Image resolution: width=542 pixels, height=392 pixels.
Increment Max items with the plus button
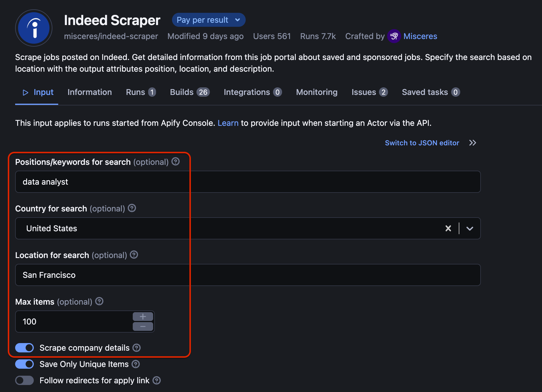[x=143, y=316]
